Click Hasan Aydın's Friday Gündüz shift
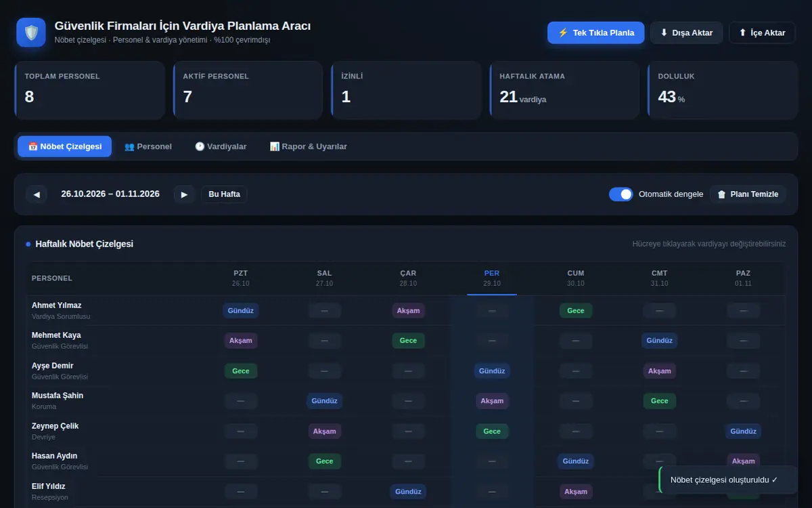 [x=576, y=461]
